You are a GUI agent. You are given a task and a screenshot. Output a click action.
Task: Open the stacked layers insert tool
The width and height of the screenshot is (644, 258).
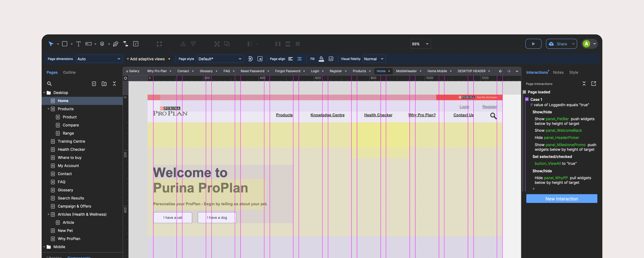point(102,44)
